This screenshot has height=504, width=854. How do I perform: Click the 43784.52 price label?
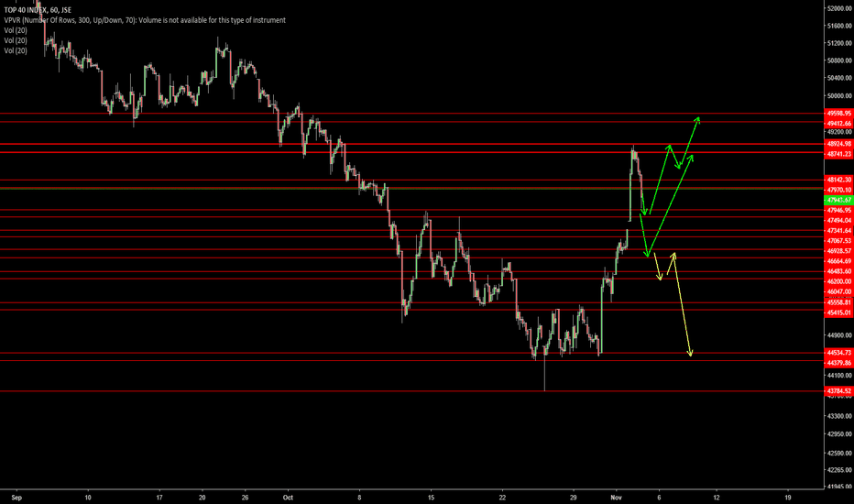(x=838, y=391)
